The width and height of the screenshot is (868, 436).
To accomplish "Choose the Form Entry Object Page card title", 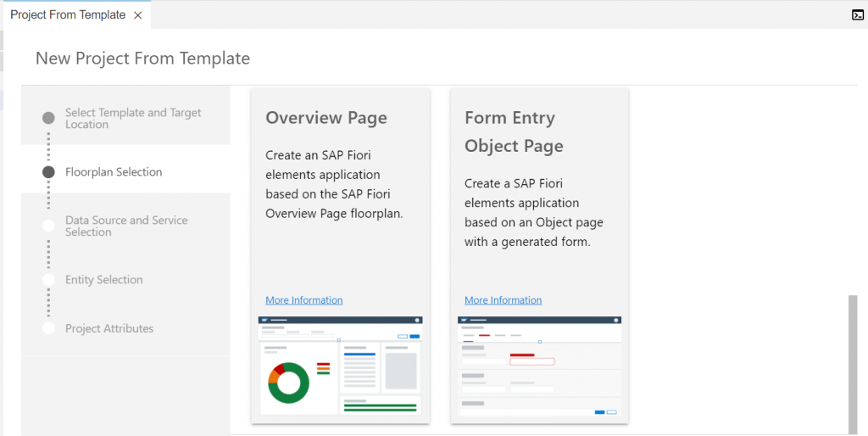I will coord(515,131).
